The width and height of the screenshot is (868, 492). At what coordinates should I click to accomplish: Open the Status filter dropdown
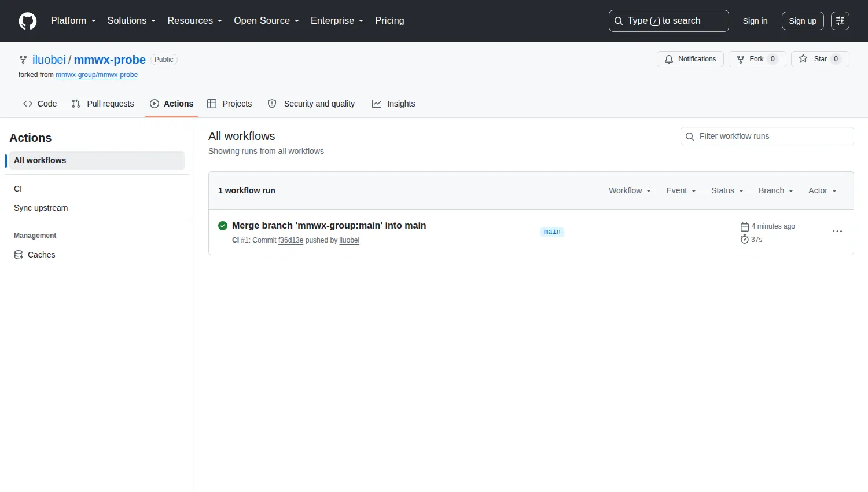[727, 190]
